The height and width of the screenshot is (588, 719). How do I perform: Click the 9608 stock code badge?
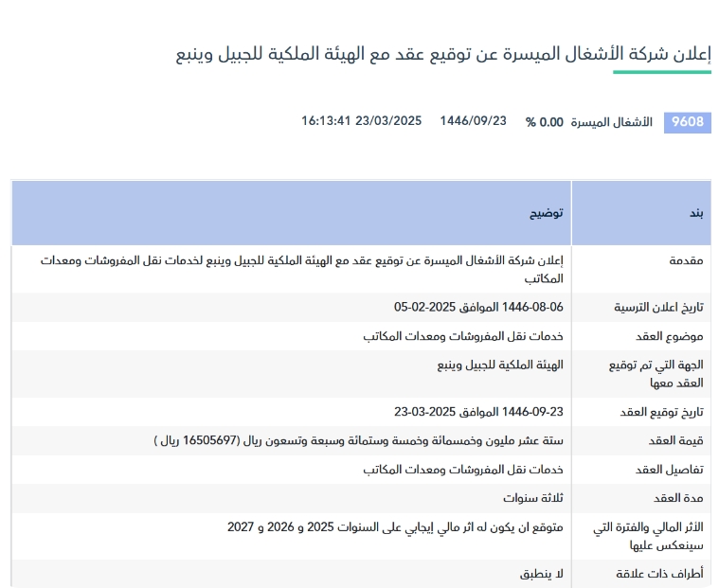pos(687,122)
